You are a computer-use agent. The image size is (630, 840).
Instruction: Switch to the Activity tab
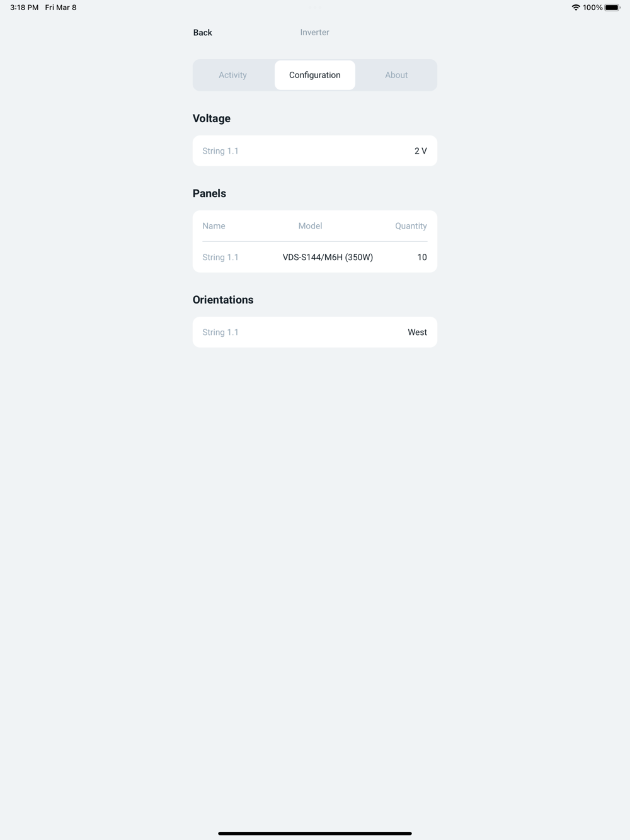coord(233,75)
